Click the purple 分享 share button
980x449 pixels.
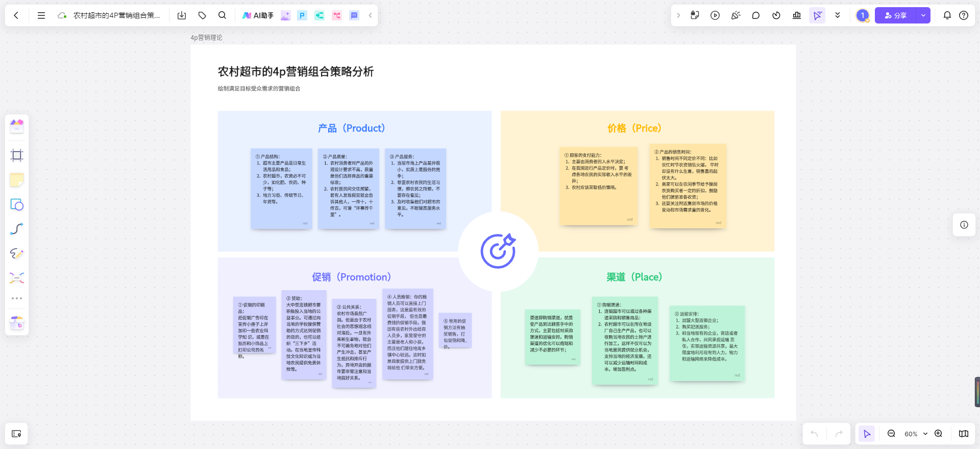[896, 15]
